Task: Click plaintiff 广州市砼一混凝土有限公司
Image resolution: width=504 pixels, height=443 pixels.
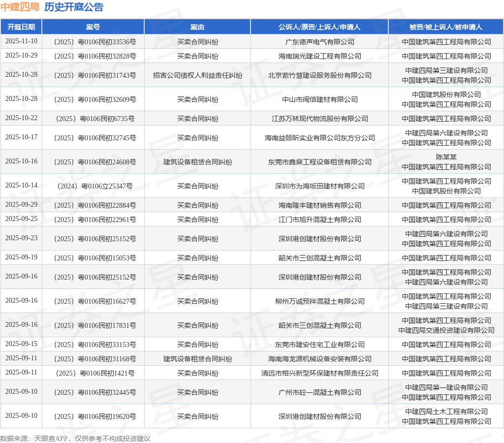Action: click(x=320, y=392)
